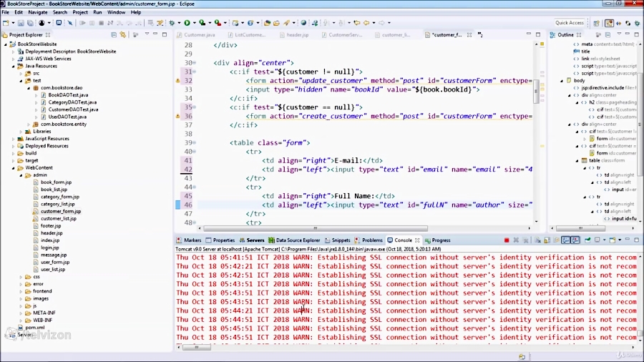Open the Open Console dropdown arrow
The width and height of the screenshot is (644, 362).
click(620, 240)
